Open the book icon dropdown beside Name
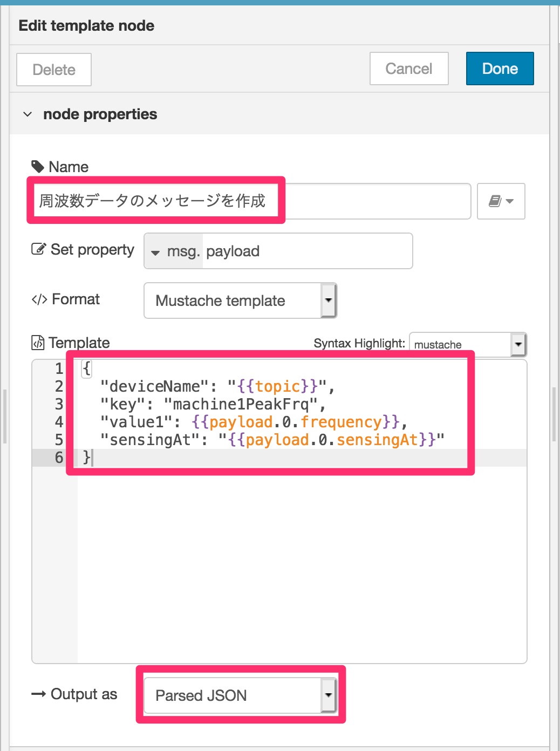 [x=501, y=201]
